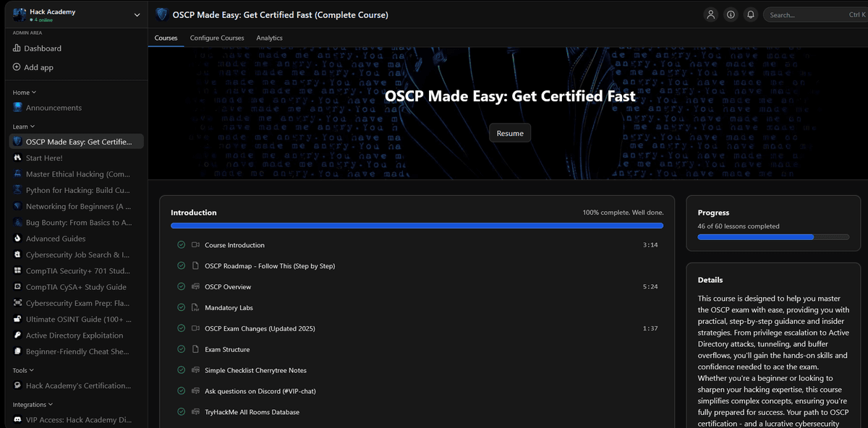Screen dimensions: 868x428
Task: Switch to the Analytics tab
Action: click(269, 38)
